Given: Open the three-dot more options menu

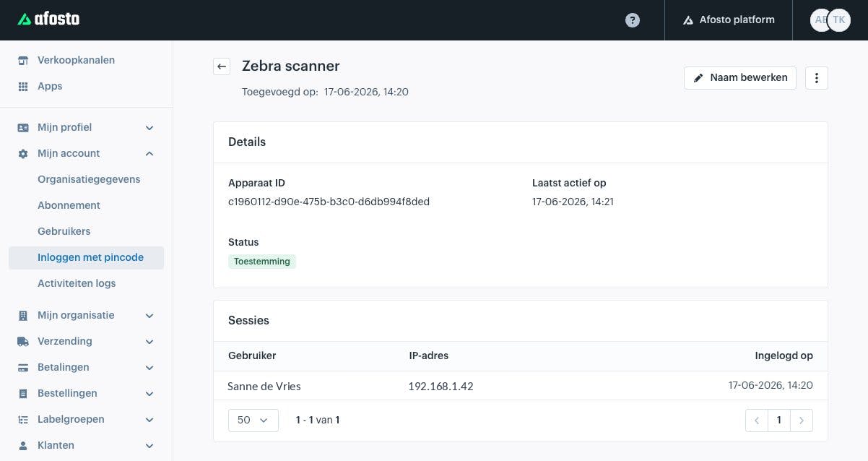Looking at the screenshot, I should click(x=817, y=78).
